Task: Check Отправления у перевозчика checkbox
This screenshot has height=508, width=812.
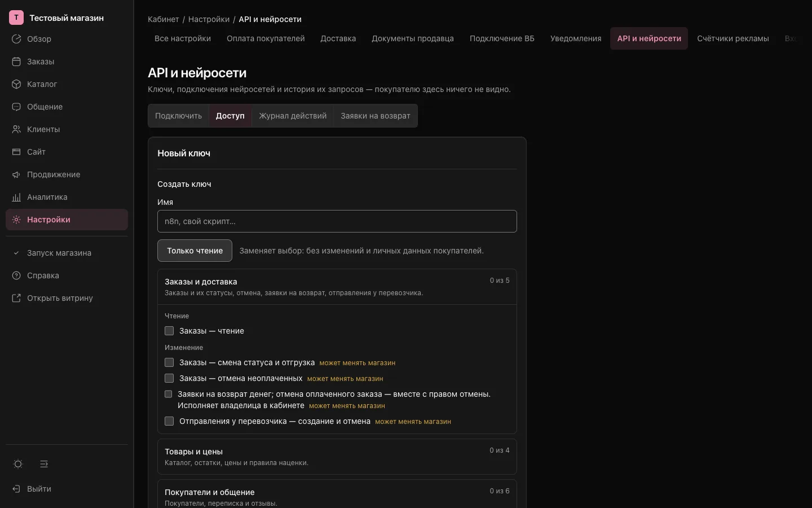Action: pos(169,421)
